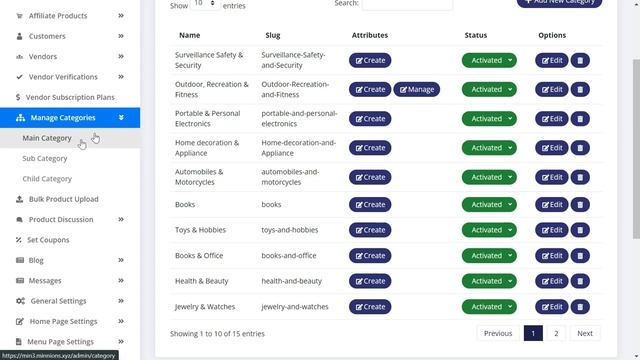
Task: Delete the Home decoration & Appliance category
Action: 580,148
